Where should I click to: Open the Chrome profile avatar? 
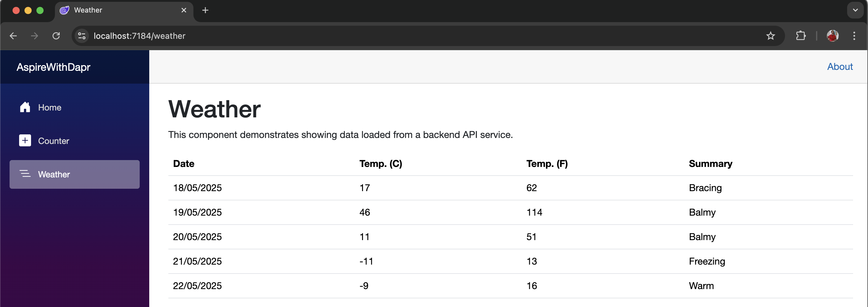832,36
